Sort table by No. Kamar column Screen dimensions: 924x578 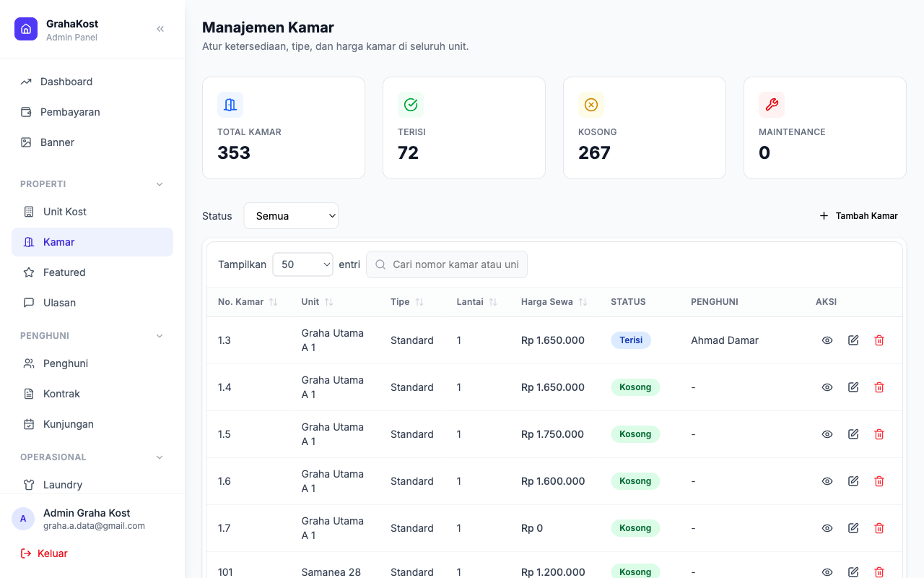coord(248,302)
